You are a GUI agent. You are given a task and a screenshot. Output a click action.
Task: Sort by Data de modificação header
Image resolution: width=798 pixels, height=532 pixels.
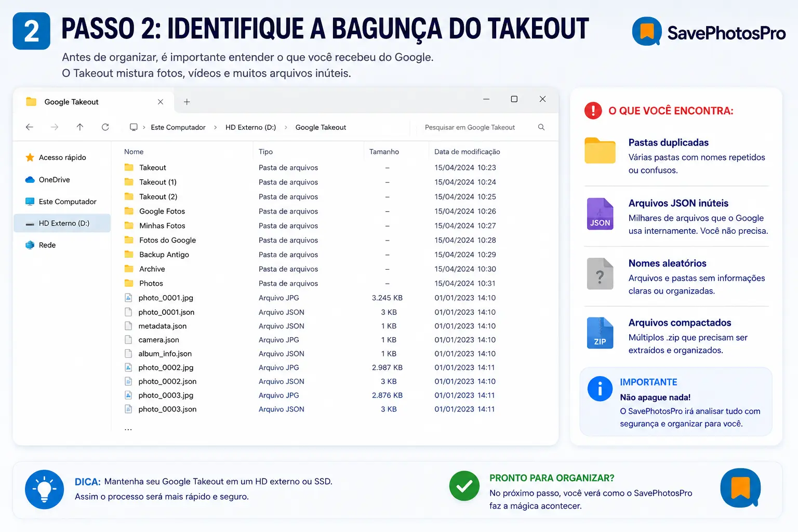(467, 152)
